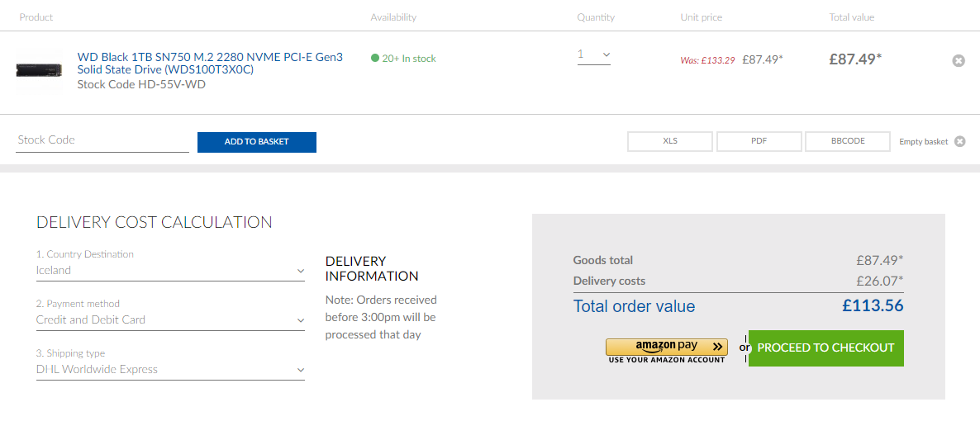Click the Stock Code input field
Image resolution: width=980 pixels, height=421 pixels.
coord(102,140)
